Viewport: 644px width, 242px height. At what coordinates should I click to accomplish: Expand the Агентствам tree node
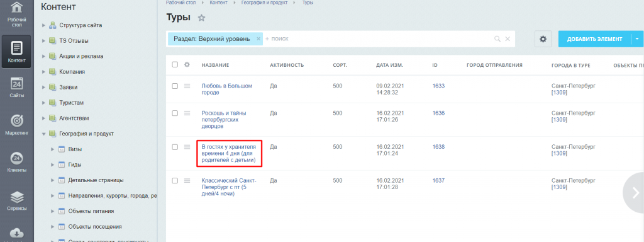click(43, 118)
